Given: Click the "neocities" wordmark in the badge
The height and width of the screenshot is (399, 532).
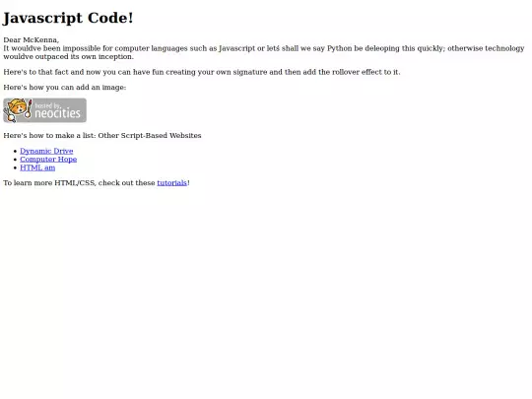Looking at the screenshot, I should click(58, 113).
